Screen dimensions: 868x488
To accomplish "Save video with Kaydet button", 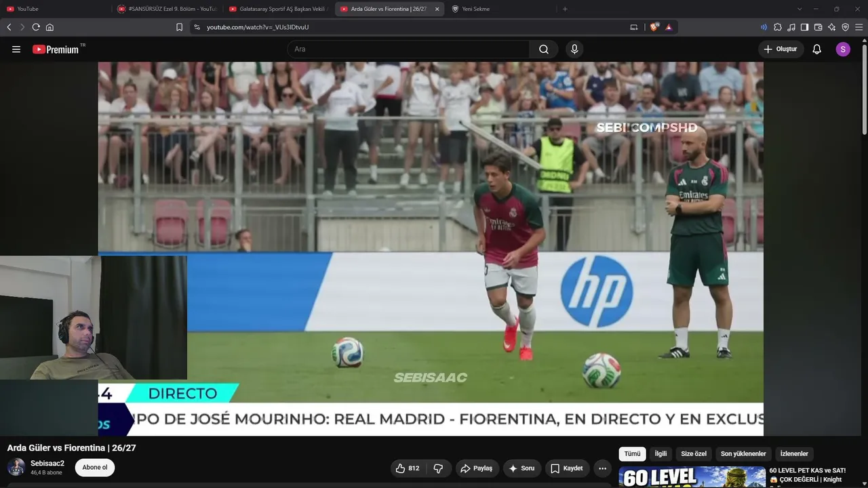I will tap(567, 468).
